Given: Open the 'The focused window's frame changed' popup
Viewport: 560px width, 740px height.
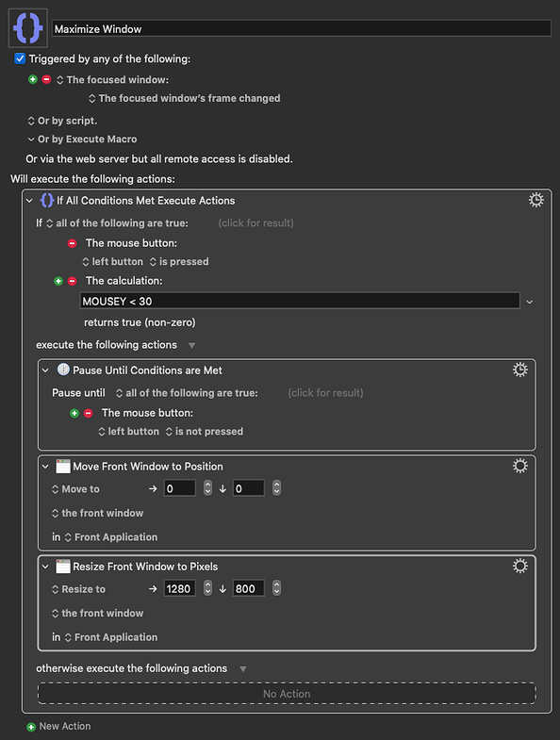Looking at the screenshot, I should (185, 98).
